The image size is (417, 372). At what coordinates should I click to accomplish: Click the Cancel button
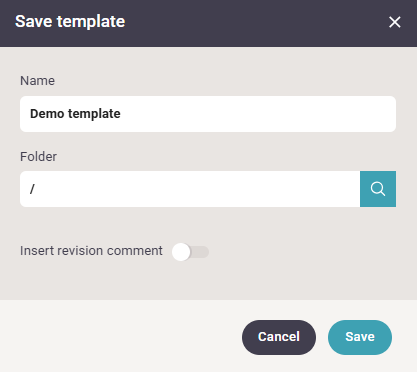point(279,337)
